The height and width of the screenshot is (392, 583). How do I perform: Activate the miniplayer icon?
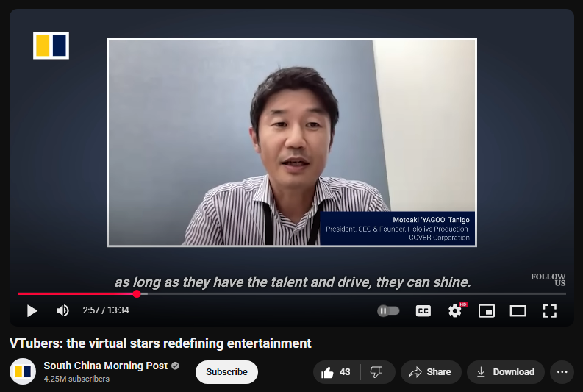[x=487, y=311]
